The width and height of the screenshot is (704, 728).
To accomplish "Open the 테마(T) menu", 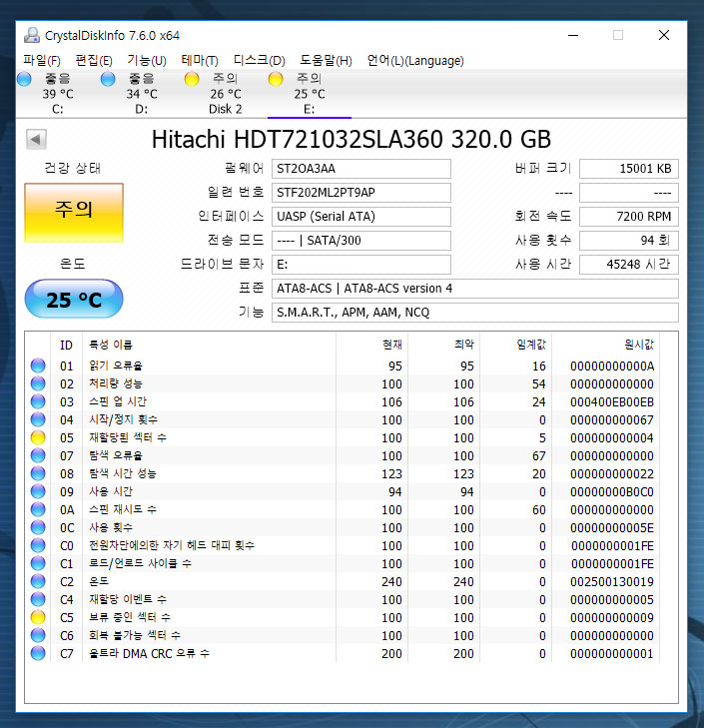I will pos(200,60).
